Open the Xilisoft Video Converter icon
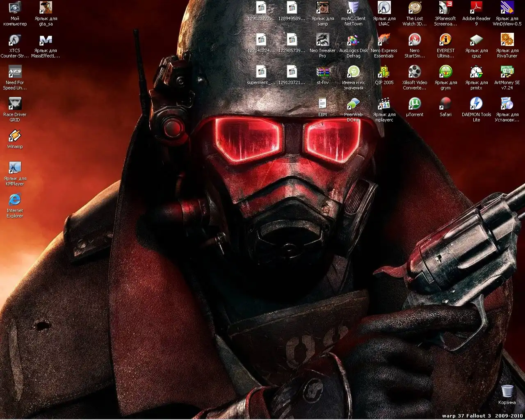 point(415,72)
